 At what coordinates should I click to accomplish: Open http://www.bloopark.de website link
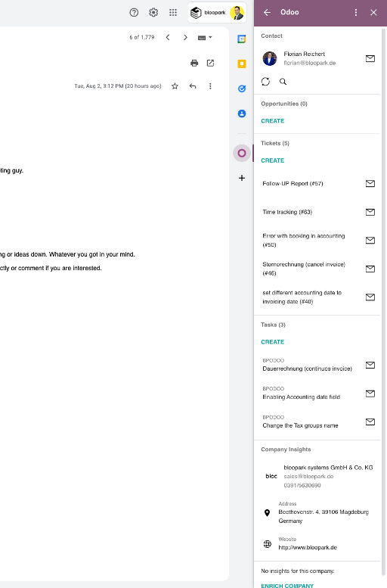(x=308, y=547)
